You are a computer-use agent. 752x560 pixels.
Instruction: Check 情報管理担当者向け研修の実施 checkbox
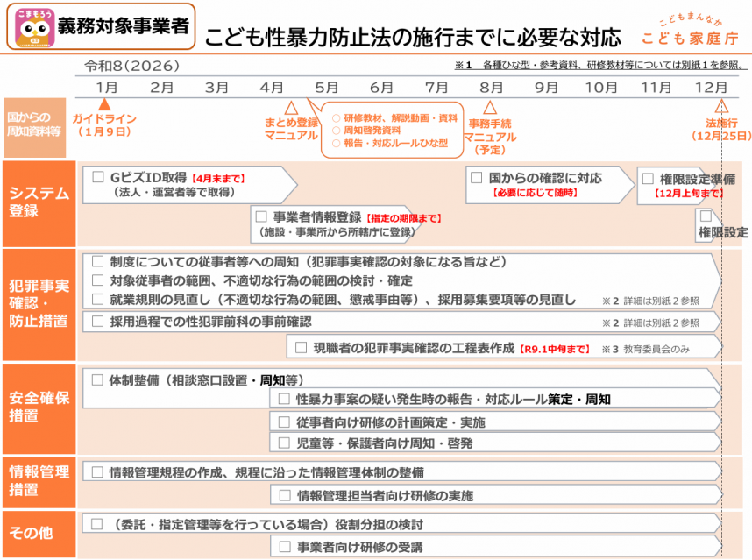click(x=285, y=495)
